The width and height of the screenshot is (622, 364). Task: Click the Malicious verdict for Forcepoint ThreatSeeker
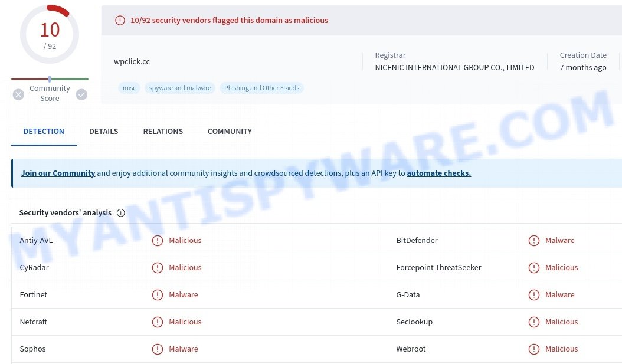coord(562,268)
